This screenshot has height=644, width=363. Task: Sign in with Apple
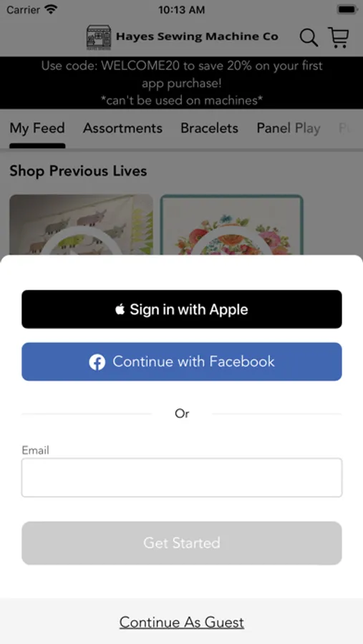coord(182,309)
